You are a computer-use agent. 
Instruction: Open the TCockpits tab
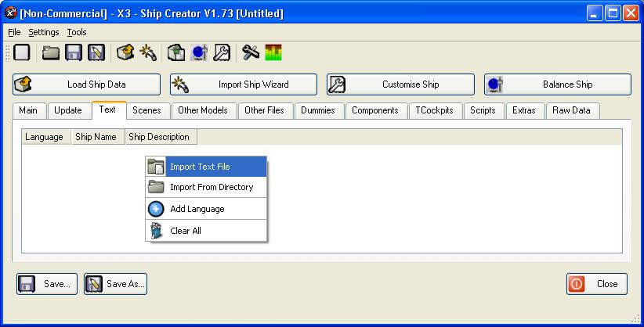[x=434, y=110]
